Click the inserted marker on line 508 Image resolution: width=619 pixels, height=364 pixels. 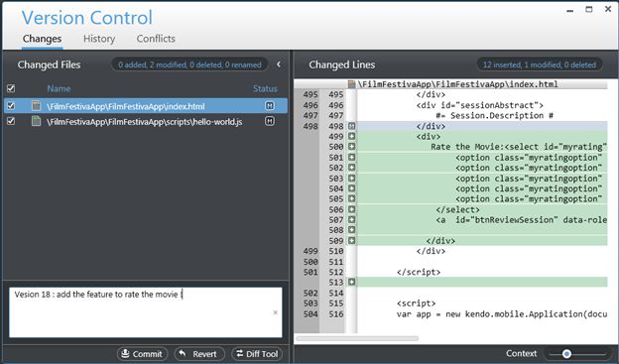[352, 230]
